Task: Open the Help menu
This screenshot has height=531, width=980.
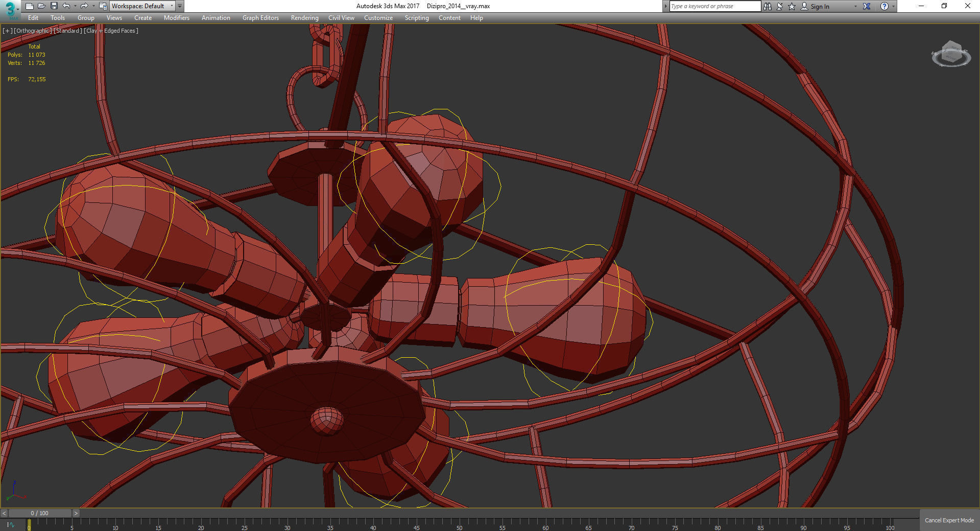Action: pos(476,18)
